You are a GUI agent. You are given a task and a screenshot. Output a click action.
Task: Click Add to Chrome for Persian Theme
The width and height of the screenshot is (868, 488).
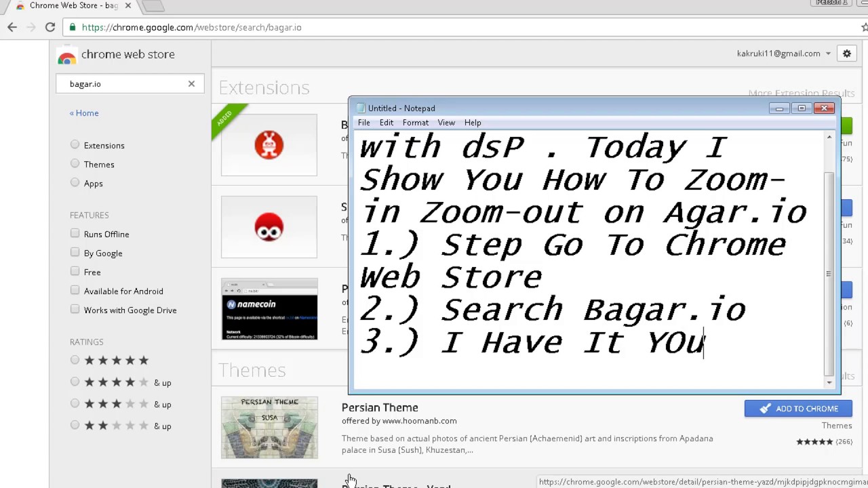pyautogui.click(x=798, y=409)
